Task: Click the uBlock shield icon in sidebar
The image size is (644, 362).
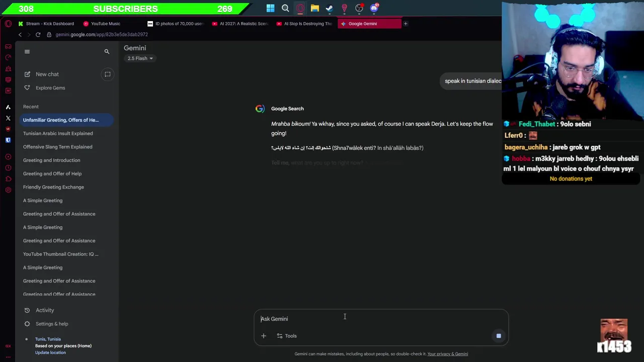Action: 8,129
